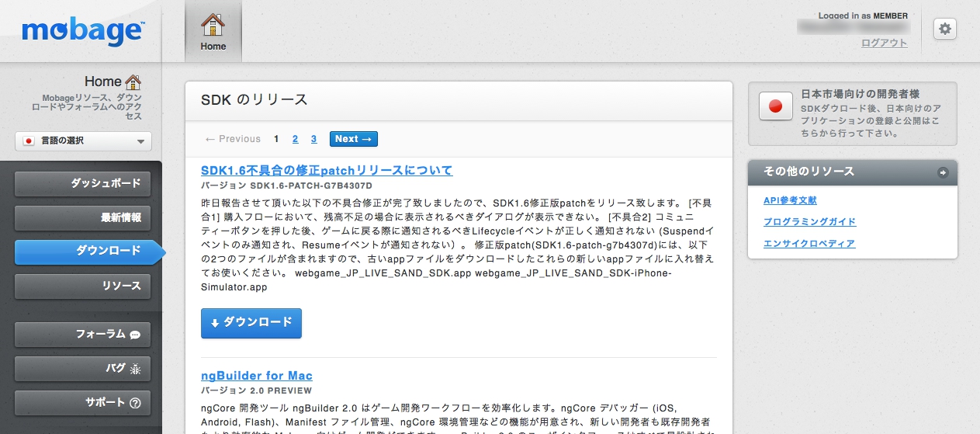
Task: Open フォーラム in the sidebar
Action: [82, 335]
